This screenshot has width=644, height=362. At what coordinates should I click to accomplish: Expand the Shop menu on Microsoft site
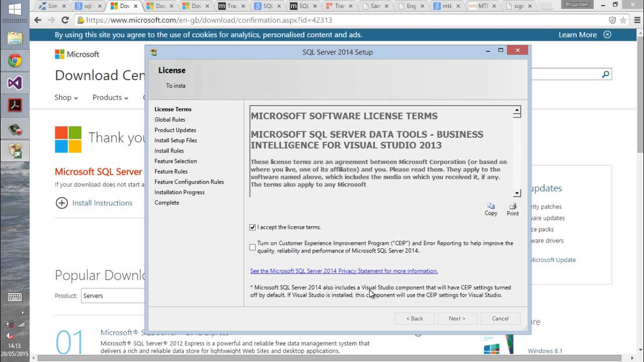pyautogui.click(x=66, y=98)
